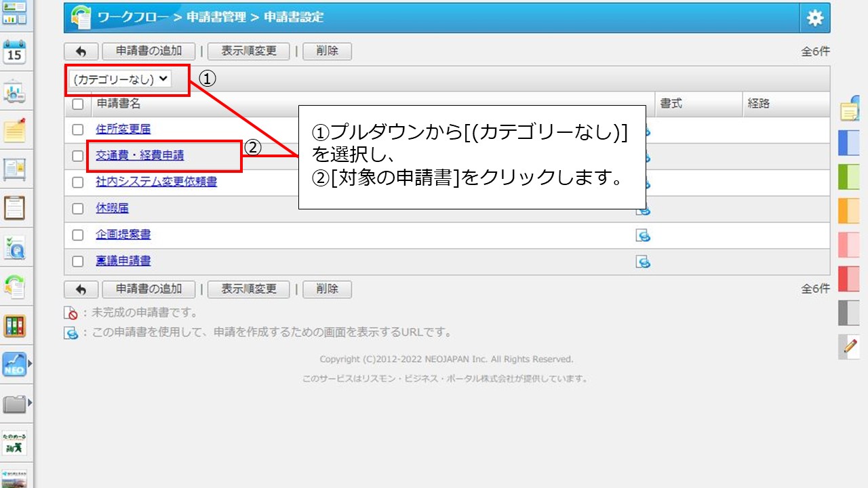
Task: Click 表示順変更 in the top toolbar
Action: click(249, 51)
